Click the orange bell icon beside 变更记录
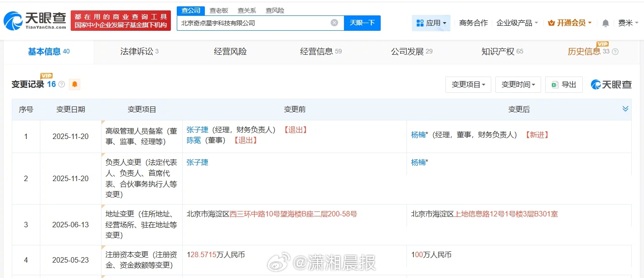This screenshot has width=644, height=278. coord(74,84)
